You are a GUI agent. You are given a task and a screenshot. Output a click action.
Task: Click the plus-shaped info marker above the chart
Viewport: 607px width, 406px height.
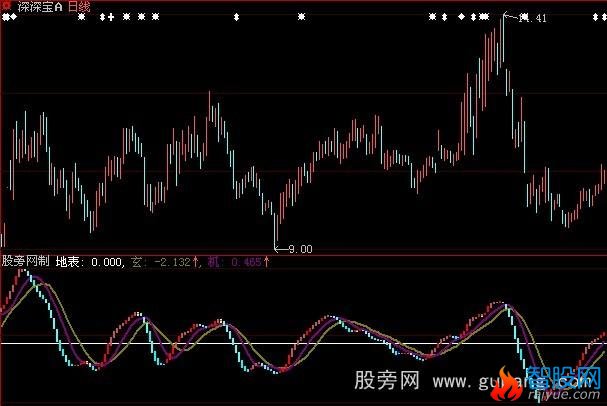pyautogui.click(x=111, y=17)
